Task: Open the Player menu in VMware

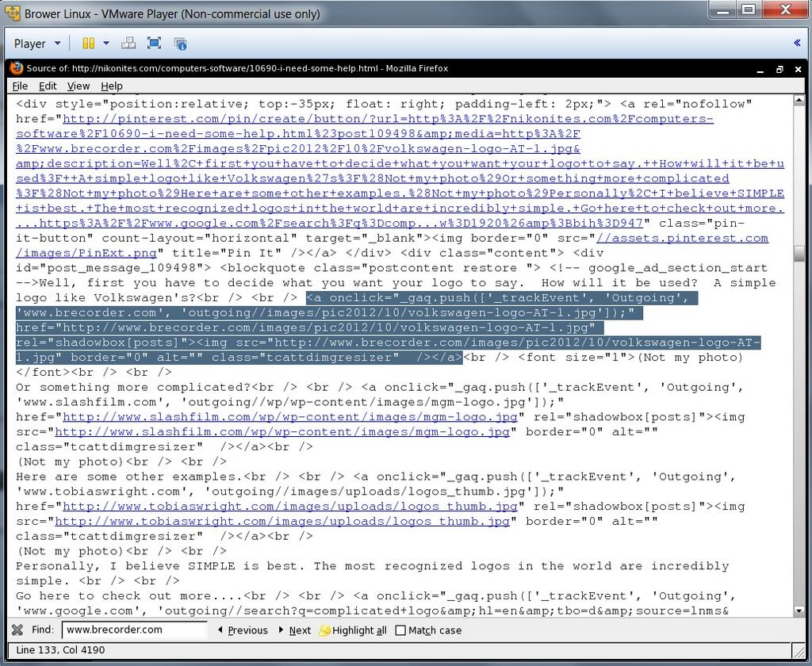Action: tap(36, 44)
